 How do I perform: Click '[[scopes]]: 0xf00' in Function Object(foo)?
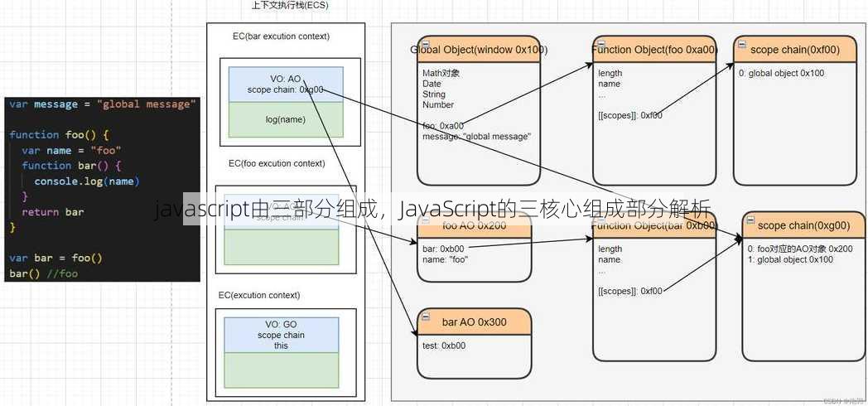630,115
